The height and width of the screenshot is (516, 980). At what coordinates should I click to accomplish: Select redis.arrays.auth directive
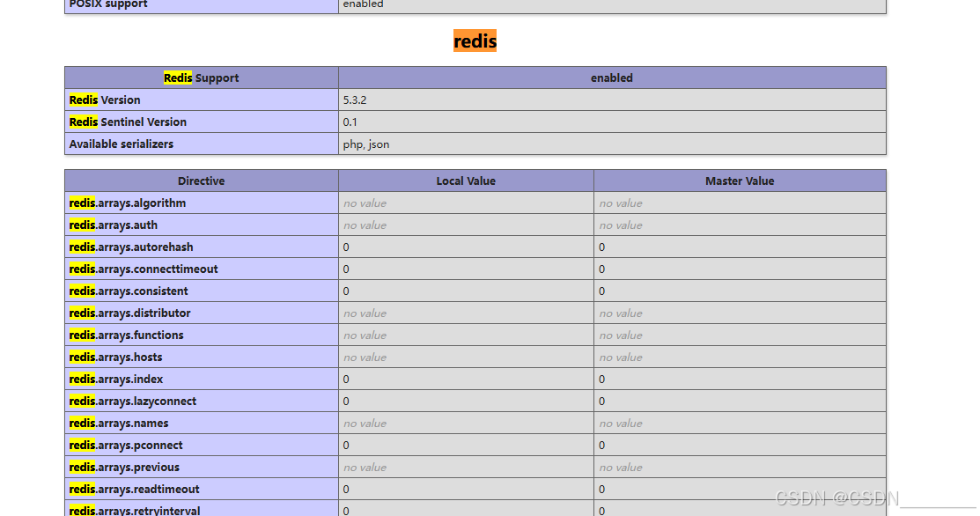pos(202,225)
